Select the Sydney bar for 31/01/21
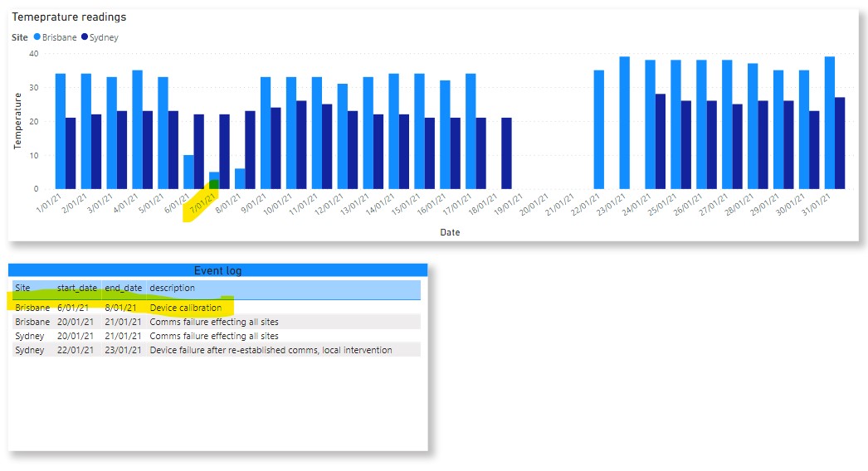The image size is (868, 471). (840, 143)
